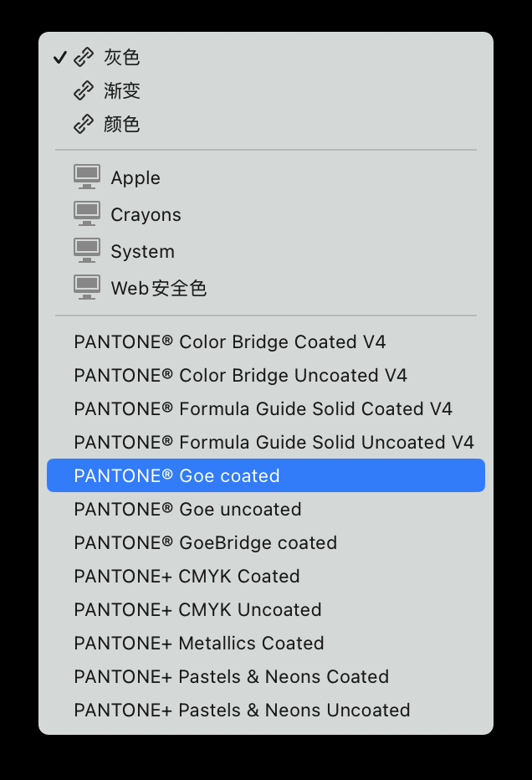This screenshot has width=532, height=780.
Task: Select the Web安全色 color list
Action: [158, 289]
